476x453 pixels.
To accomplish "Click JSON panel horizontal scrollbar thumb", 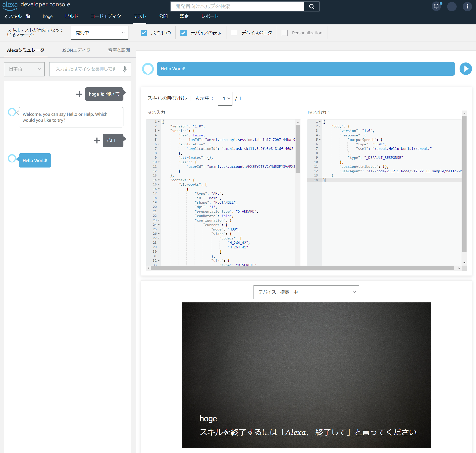I will click(302, 268).
